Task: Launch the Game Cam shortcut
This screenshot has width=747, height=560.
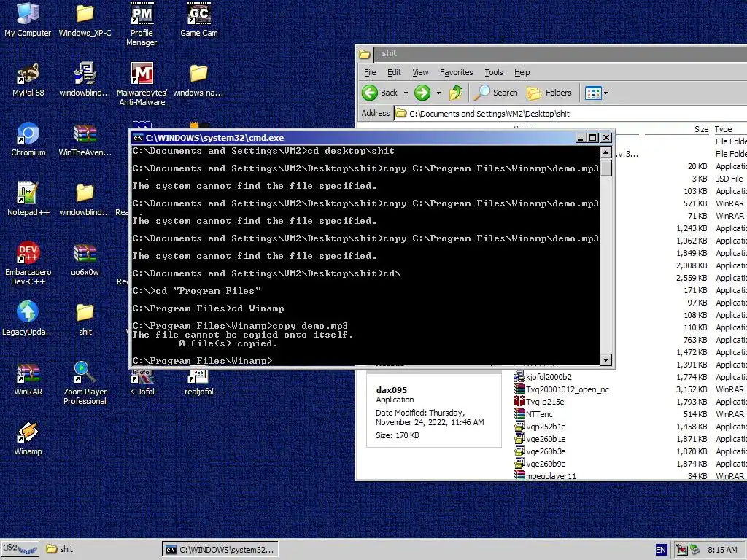Action: (x=198, y=20)
